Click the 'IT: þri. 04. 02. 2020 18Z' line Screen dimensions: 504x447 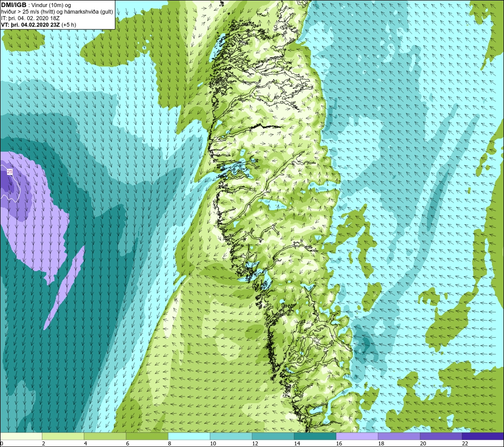[31, 18]
